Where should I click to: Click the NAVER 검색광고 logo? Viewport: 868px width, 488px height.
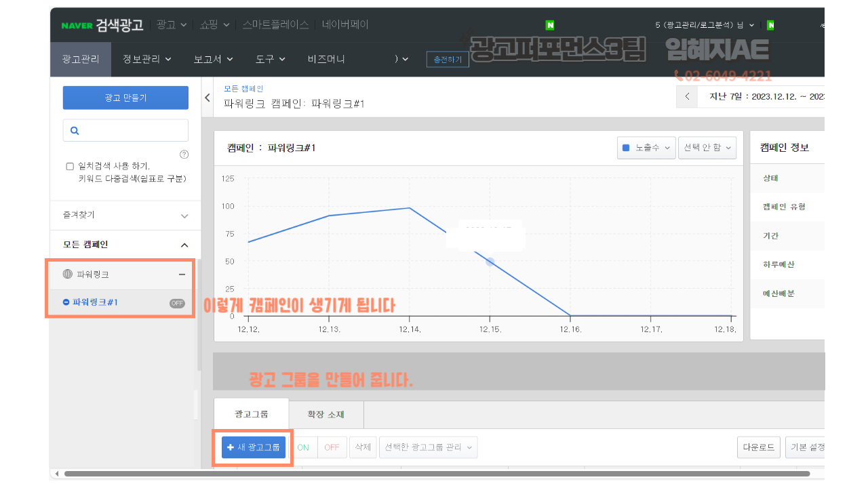coord(102,25)
